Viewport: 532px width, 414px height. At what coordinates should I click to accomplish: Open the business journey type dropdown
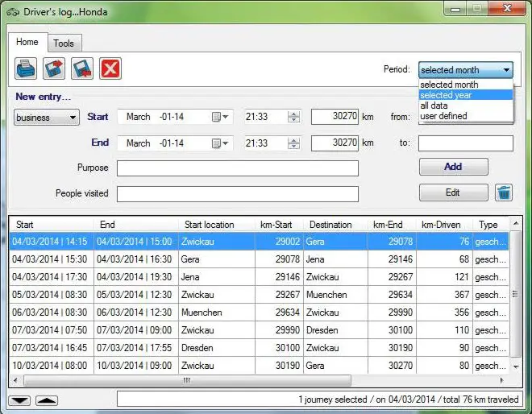47,118
